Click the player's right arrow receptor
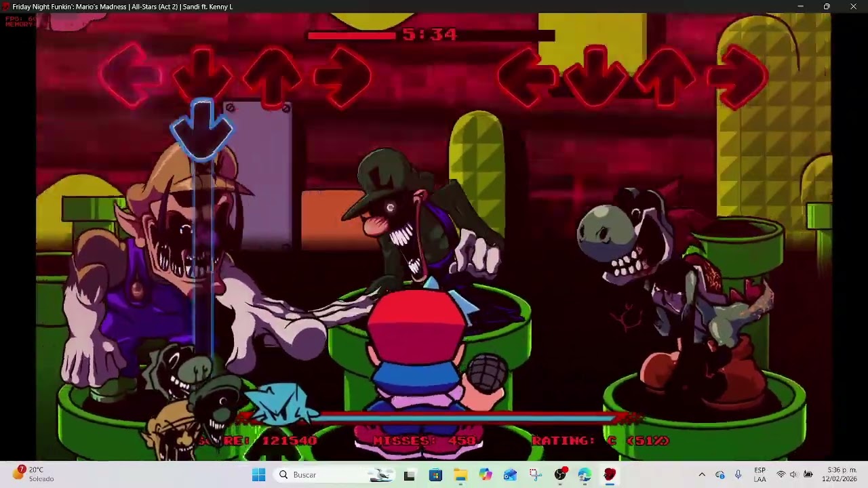This screenshot has height=488, width=868. [x=737, y=76]
